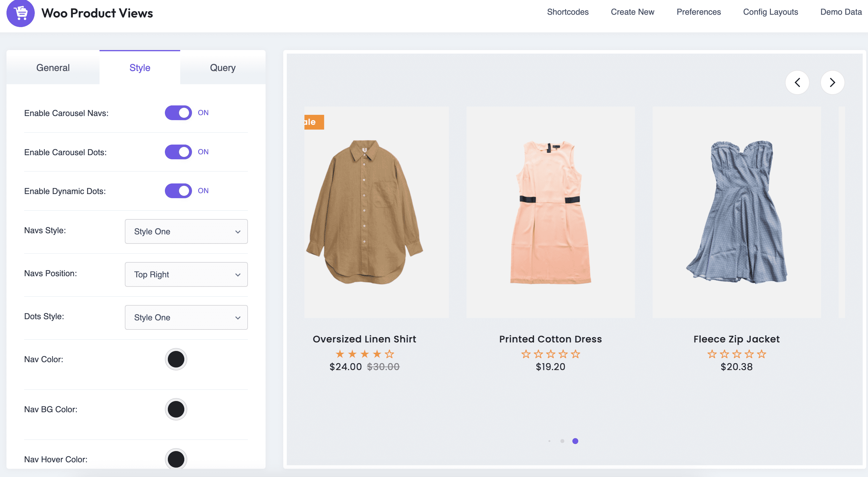Viewport: 868px width, 477px height.
Task: Click the Woo Product Views cart logo
Action: coord(21,13)
